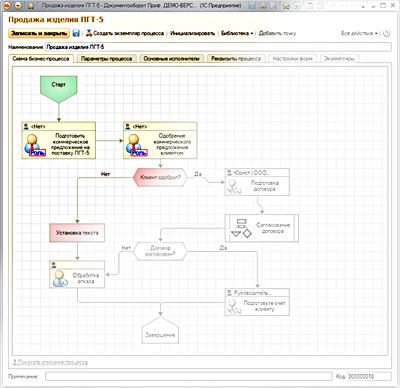The height and width of the screenshot is (388, 400).
Task: Click Добавить точку toolbar button
Action: click(x=277, y=33)
